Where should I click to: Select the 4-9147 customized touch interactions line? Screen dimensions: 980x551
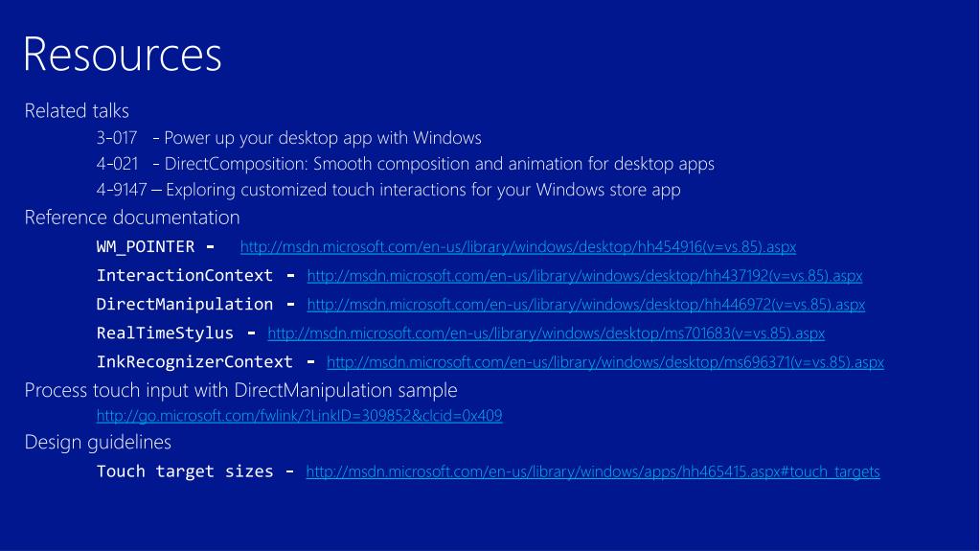coord(388,190)
